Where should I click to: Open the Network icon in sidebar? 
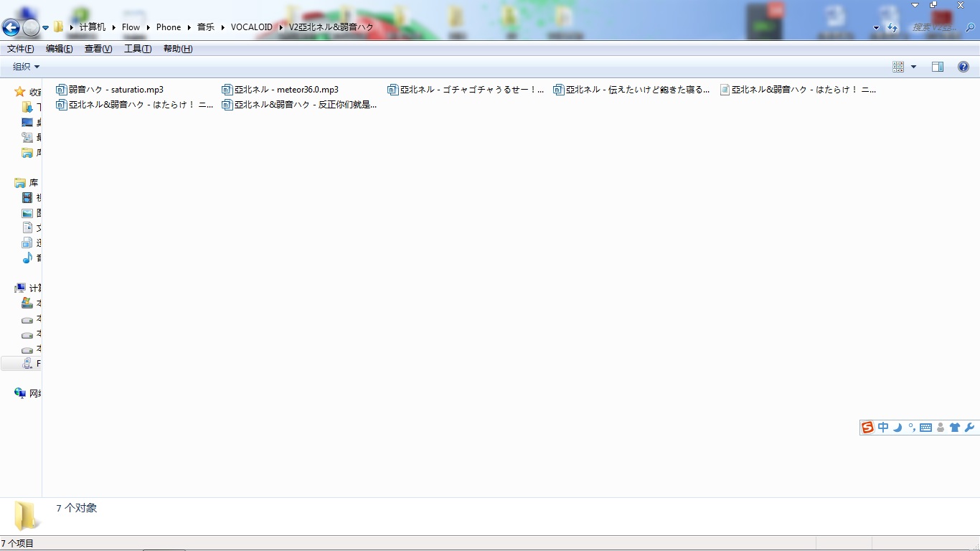[x=20, y=393]
